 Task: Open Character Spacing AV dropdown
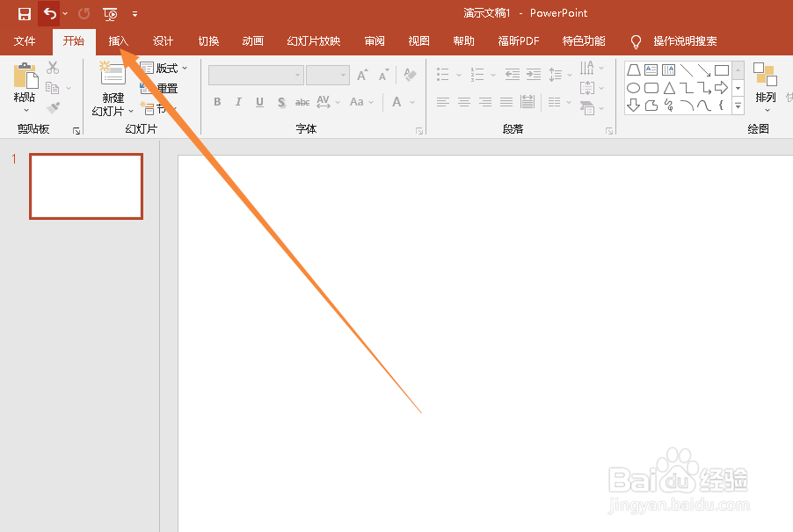click(x=328, y=102)
